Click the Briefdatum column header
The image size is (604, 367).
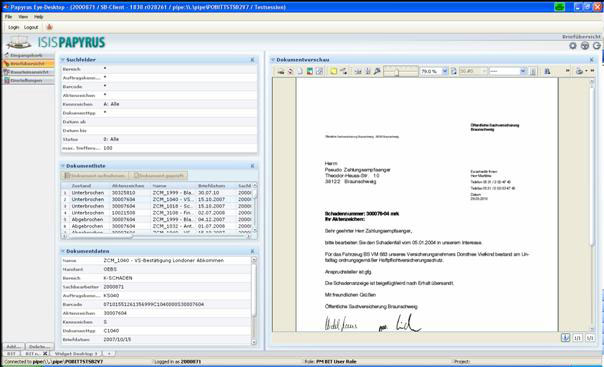tap(216, 186)
